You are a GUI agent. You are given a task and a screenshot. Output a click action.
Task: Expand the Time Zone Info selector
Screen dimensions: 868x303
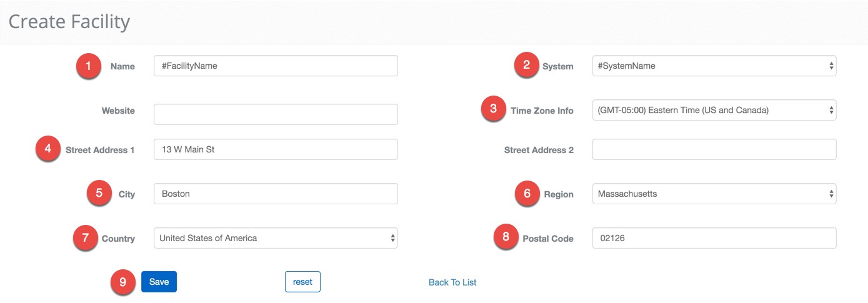point(714,110)
